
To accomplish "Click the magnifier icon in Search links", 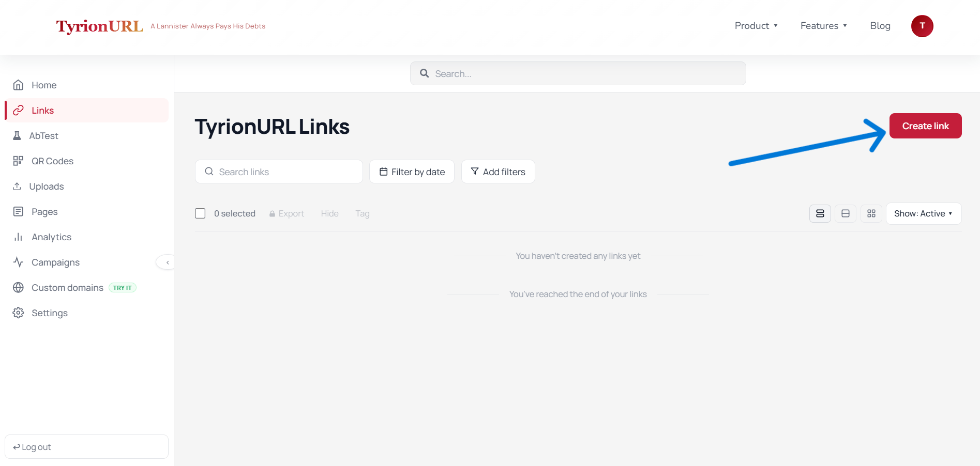I will pyautogui.click(x=209, y=172).
